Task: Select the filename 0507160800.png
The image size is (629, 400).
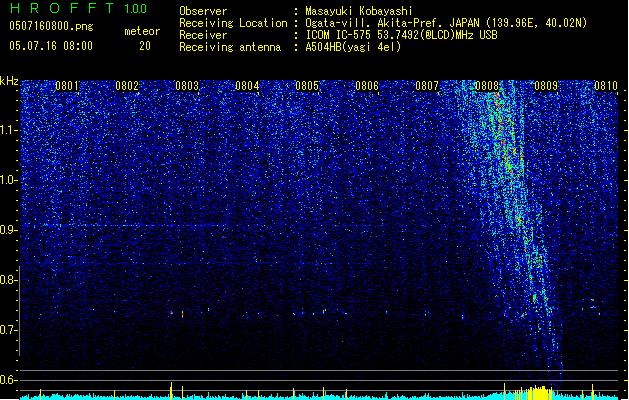Action: (51, 26)
